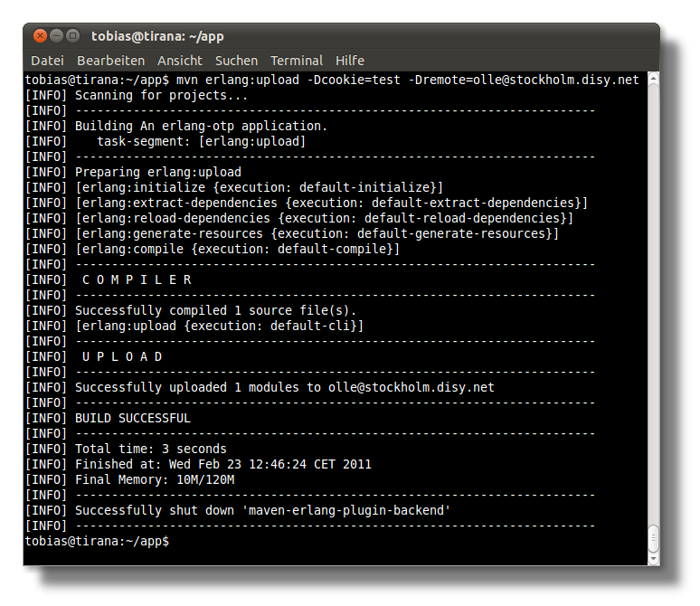This screenshot has height=606, width=700.
Task: Open the Bearbeiten menu
Action: 110,61
